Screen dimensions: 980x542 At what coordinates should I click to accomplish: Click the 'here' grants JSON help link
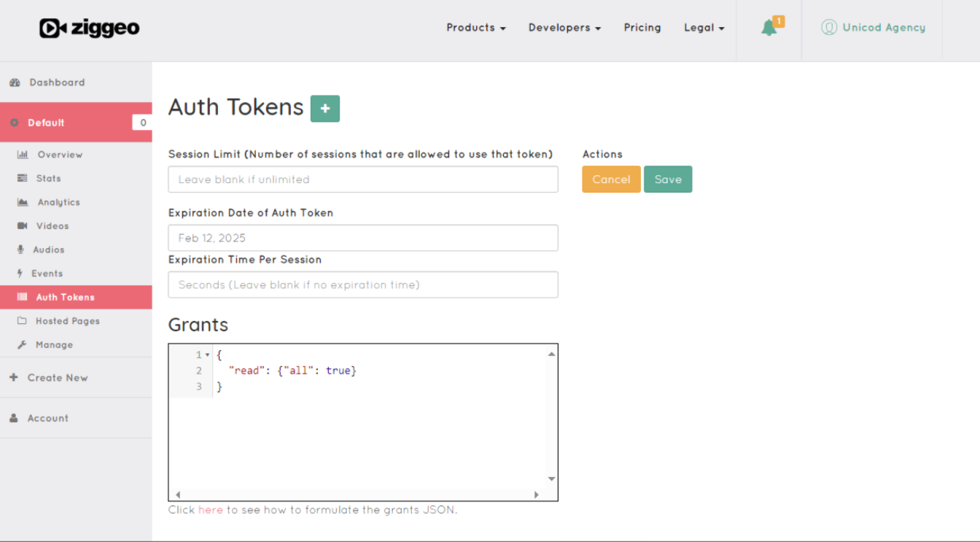pyautogui.click(x=211, y=510)
